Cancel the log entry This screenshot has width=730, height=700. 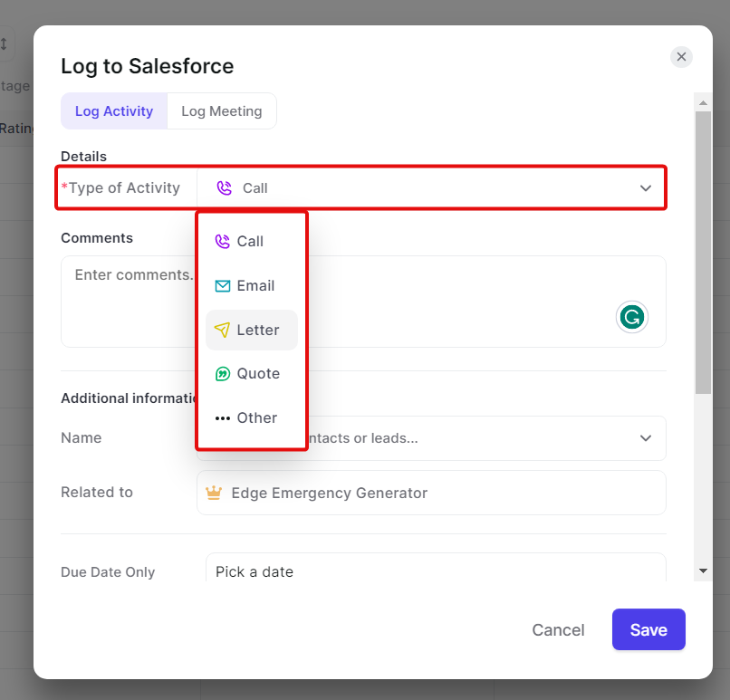tap(558, 629)
